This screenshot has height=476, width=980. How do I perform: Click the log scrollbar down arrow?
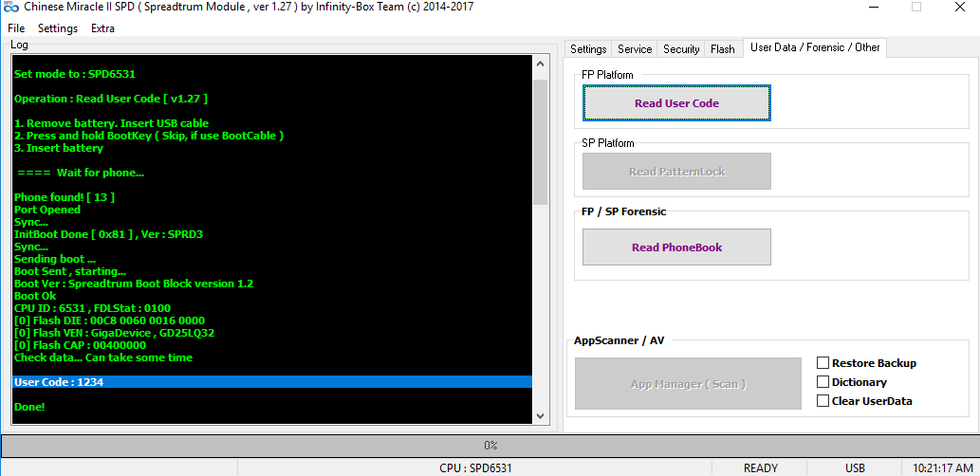[540, 416]
